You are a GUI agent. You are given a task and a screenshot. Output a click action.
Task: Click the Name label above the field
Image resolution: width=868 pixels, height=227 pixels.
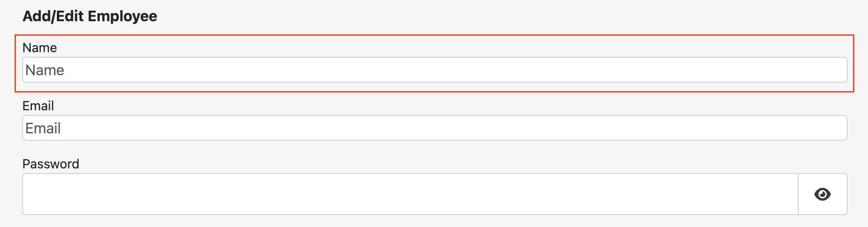[x=40, y=48]
